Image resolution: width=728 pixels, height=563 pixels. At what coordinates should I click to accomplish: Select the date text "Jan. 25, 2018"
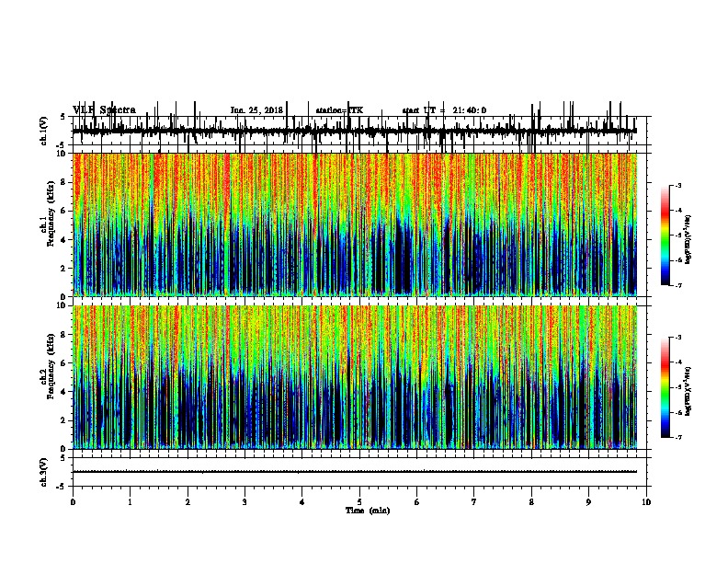[256, 110]
